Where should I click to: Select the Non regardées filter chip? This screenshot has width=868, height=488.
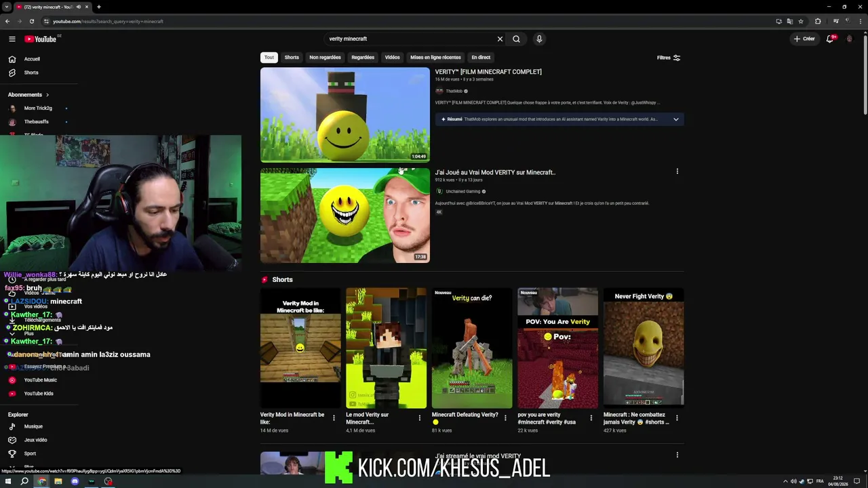click(325, 58)
